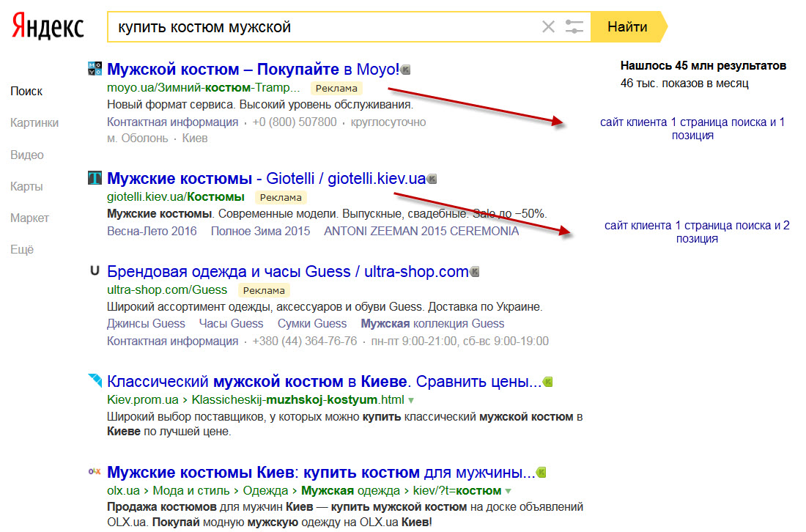Screen dimensions: 806x532
Task: Open 'Мужские костюмы Киев: купить костюм' result
Action: (321, 473)
